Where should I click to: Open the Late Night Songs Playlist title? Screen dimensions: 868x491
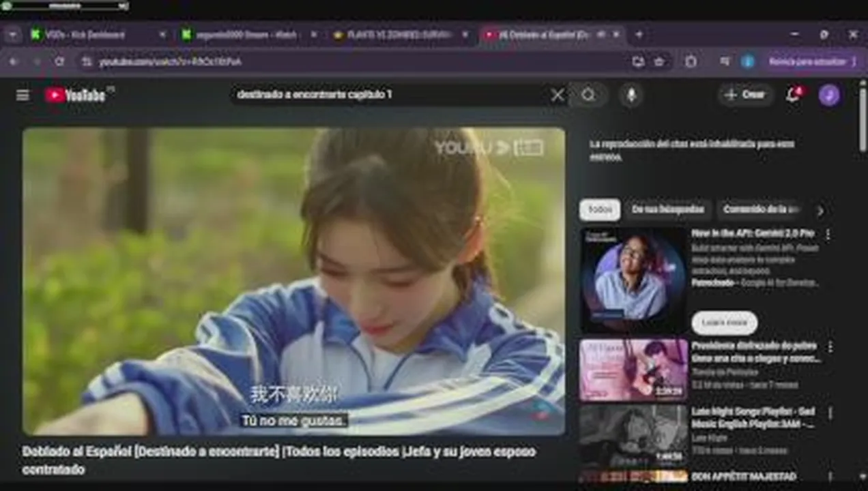(753, 418)
